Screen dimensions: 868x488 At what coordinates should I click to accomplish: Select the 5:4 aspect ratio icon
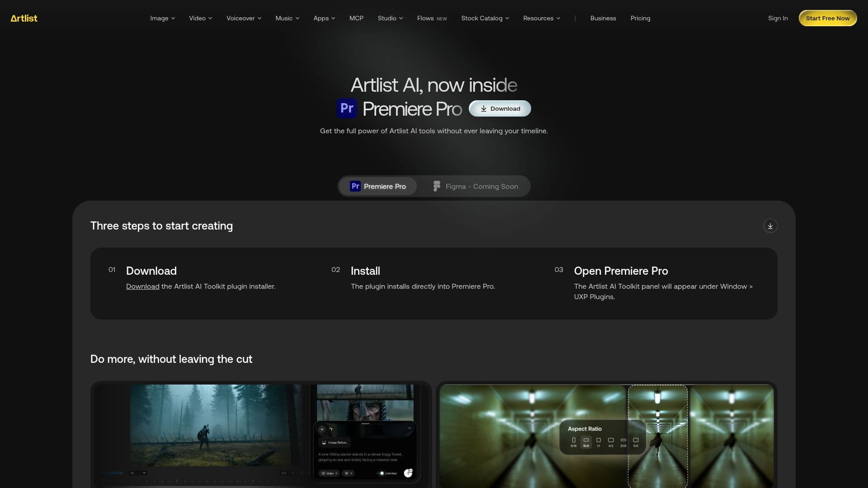pos(636,440)
